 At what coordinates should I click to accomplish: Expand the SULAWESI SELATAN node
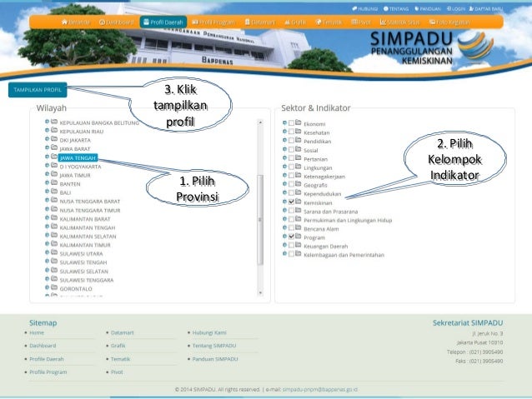(x=48, y=270)
